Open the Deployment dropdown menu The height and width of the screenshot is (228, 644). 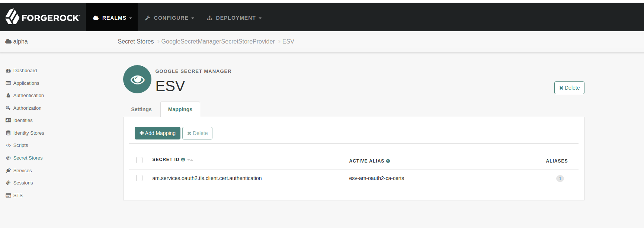(234, 18)
